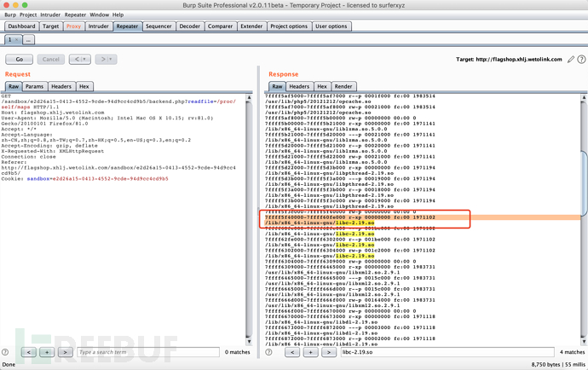This screenshot has width=588, height=370.
Task: Click response line 7ffff5af8000-7ffff5b00000 rw-p
Action: coord(340,118)
